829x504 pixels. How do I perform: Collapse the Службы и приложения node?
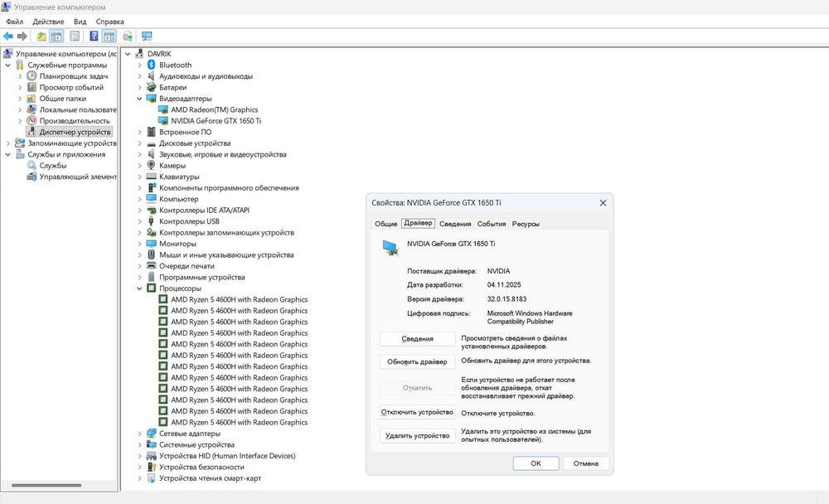8,154
